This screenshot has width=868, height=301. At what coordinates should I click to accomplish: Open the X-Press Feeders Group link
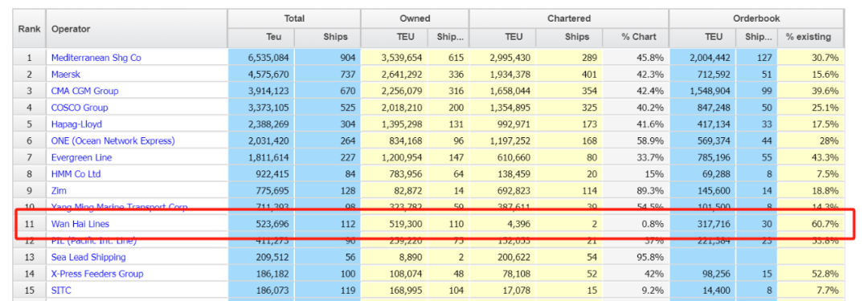pyautogui.click(x=97, y=274)
